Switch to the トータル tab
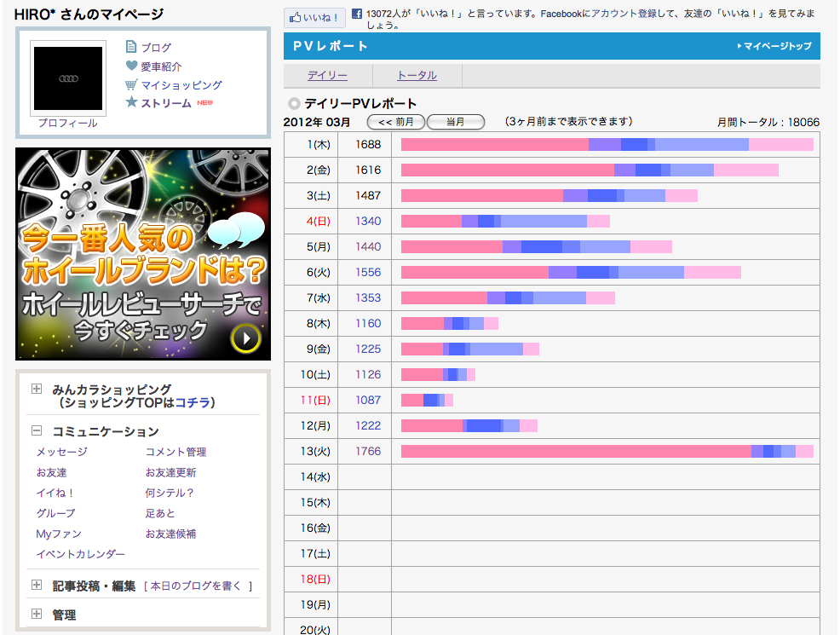The width and height of the screenshot is (840, 635). pos(417,75)
